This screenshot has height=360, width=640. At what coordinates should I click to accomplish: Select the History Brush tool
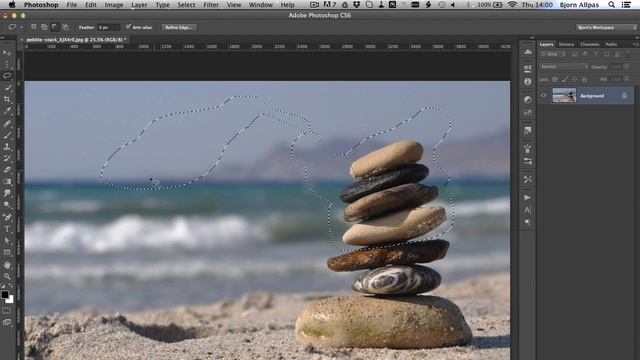coord(7,158)
